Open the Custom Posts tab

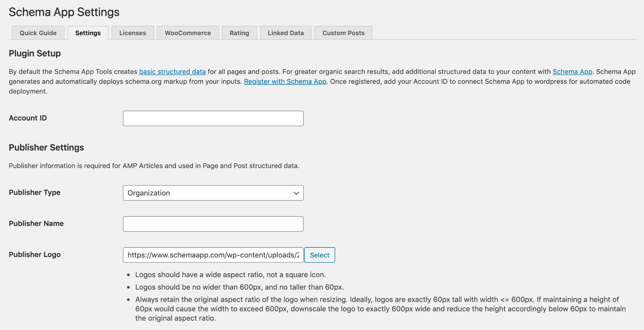343,33
